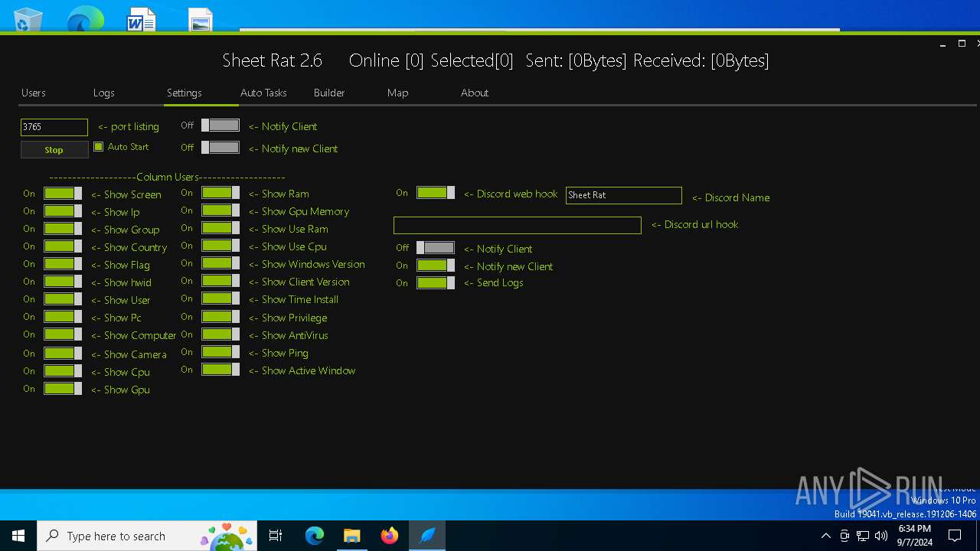Viewport: 980px width, 551px height.
Task: Switch to the Builder tab
Action: click(329, 93)
